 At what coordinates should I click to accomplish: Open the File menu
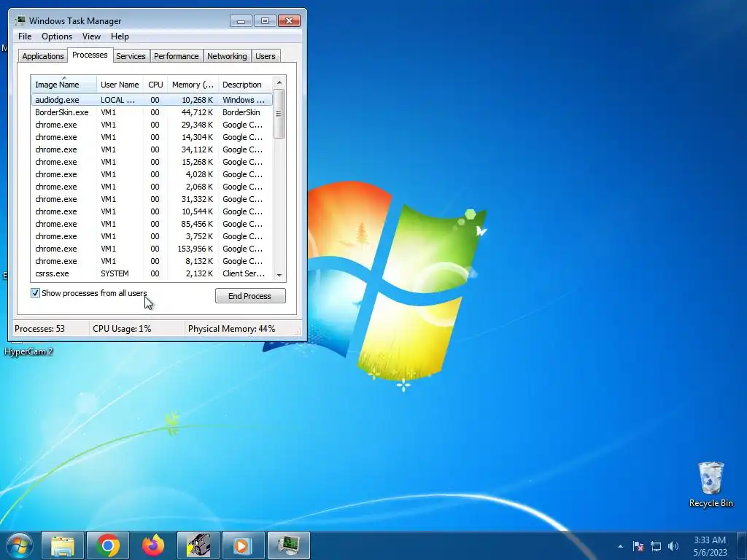pos(25,36)
